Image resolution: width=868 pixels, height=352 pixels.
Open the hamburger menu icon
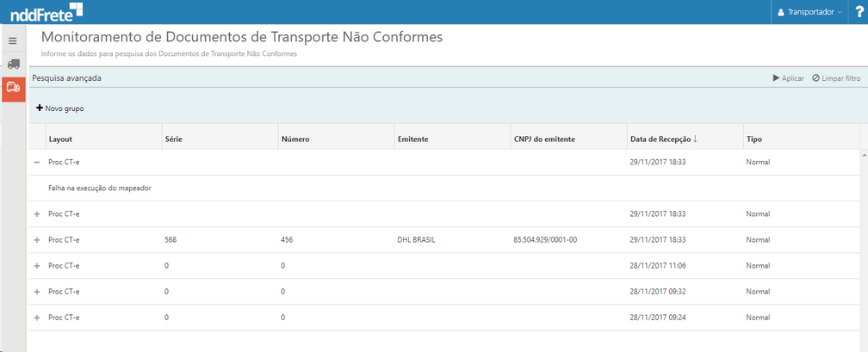coord(13,40)
